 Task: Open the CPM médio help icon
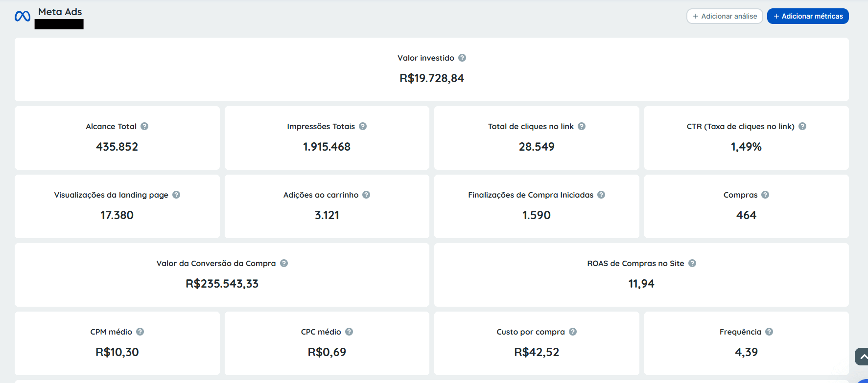pos(140,332)
